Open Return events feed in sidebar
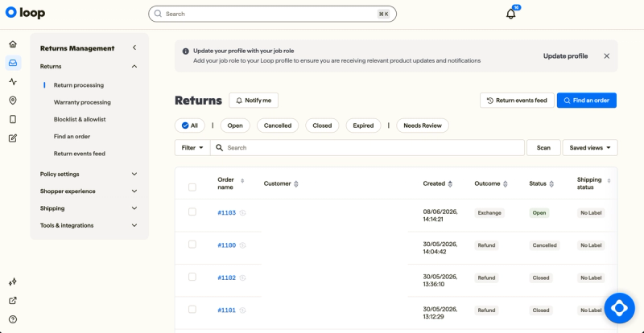 point(80,154)
